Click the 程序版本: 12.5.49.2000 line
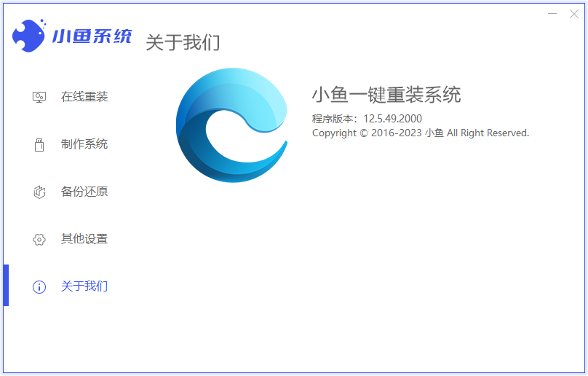The height and width of the screenshot is (376, 588). (367, 119)
